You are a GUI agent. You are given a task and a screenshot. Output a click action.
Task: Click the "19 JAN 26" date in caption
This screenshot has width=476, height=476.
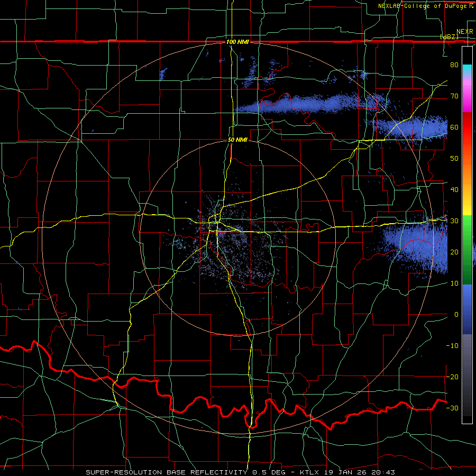pyautogui.click(x=345, y=472)
